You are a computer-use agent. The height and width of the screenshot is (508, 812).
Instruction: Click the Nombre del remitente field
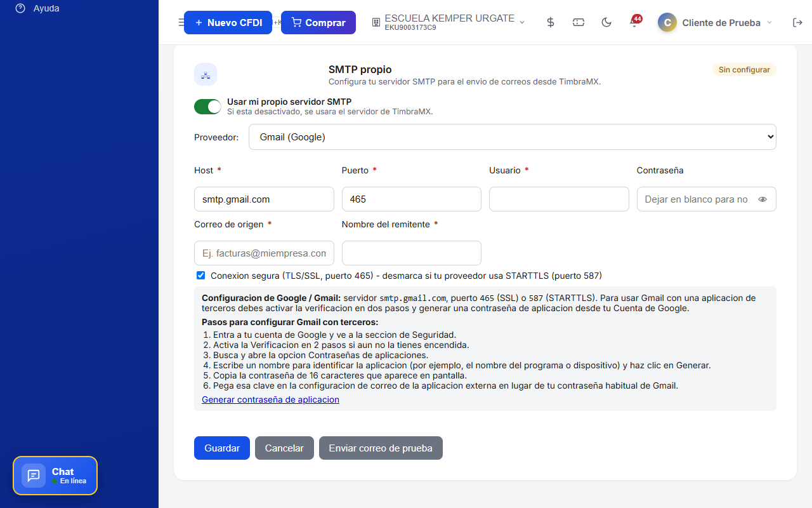(x=411, y=253)
